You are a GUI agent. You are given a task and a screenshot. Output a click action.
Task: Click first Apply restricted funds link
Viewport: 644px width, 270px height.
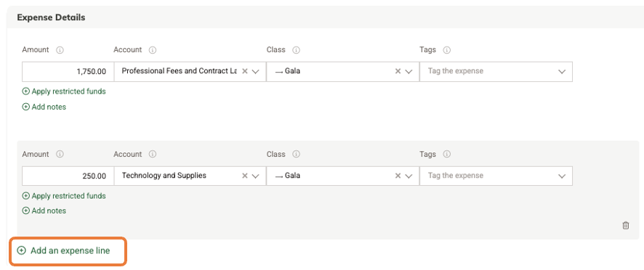click(64, 91)
